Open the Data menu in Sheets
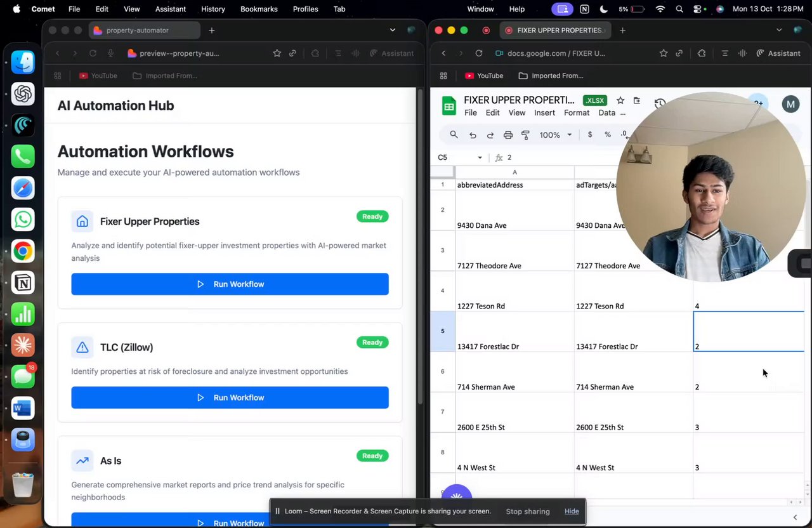This screenshot has height=528, width=812. (x=607, y=113)
